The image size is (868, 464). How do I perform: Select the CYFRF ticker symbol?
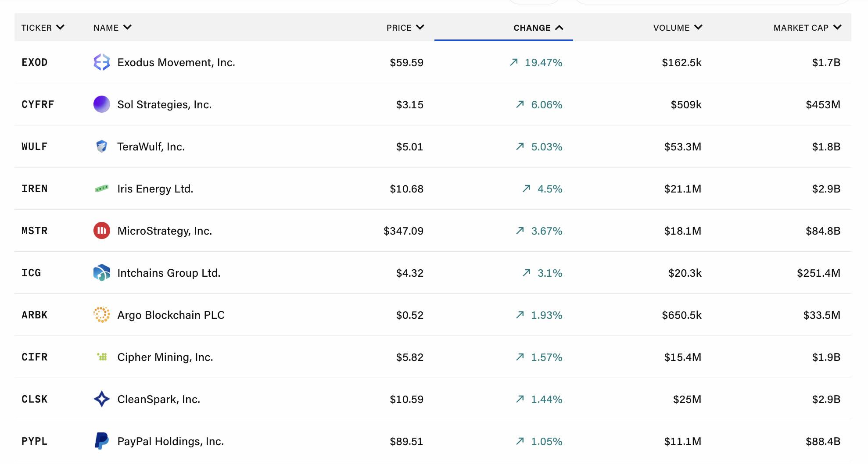click(x=38, y=104)
